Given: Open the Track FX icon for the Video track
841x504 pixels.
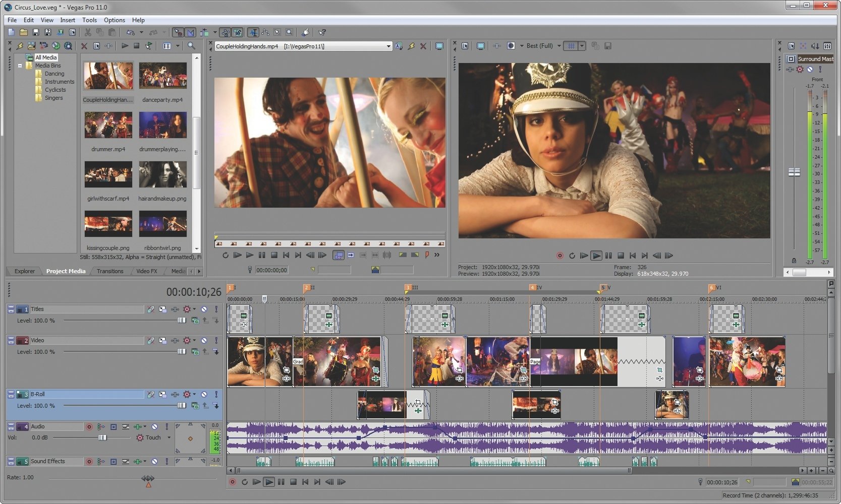Looking at the screenshot, I should [x=175, y=340].
